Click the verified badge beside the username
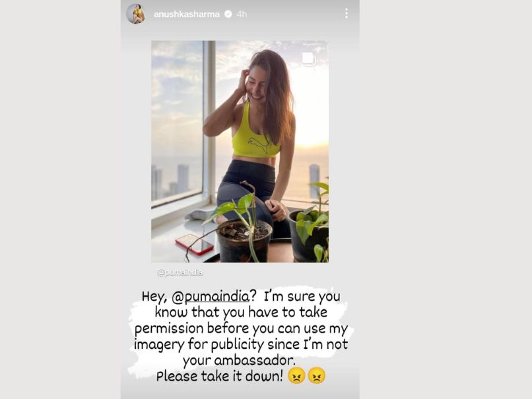 point(228,14)
